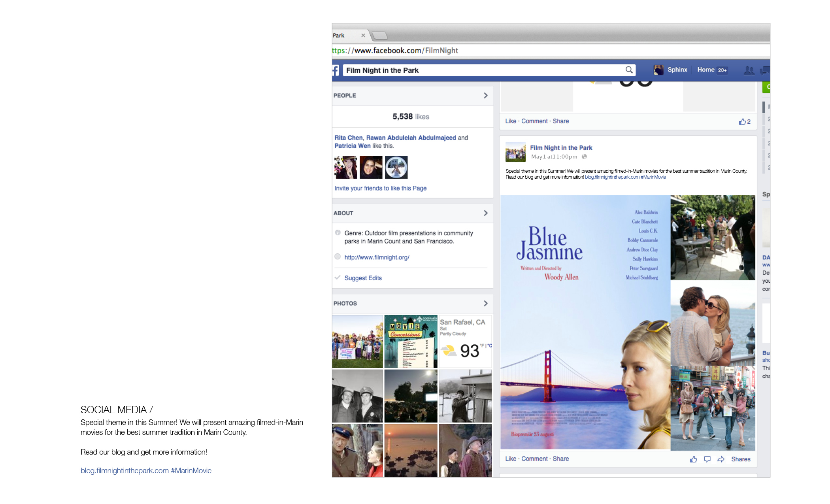Viewport: 830px width, 504px height.
Task: Click the thumbs-up icon on Blue Jasmine post
Action: tap(693, 459)
